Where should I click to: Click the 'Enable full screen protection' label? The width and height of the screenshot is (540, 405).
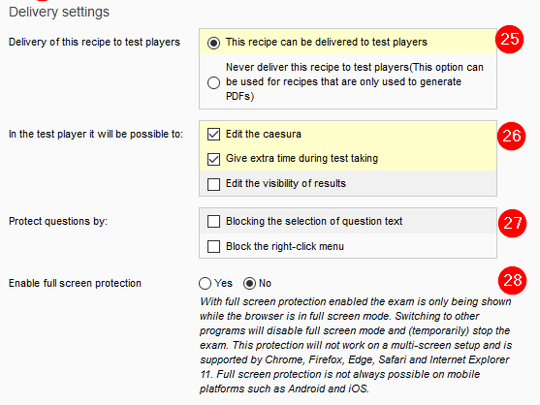[75, 283]
